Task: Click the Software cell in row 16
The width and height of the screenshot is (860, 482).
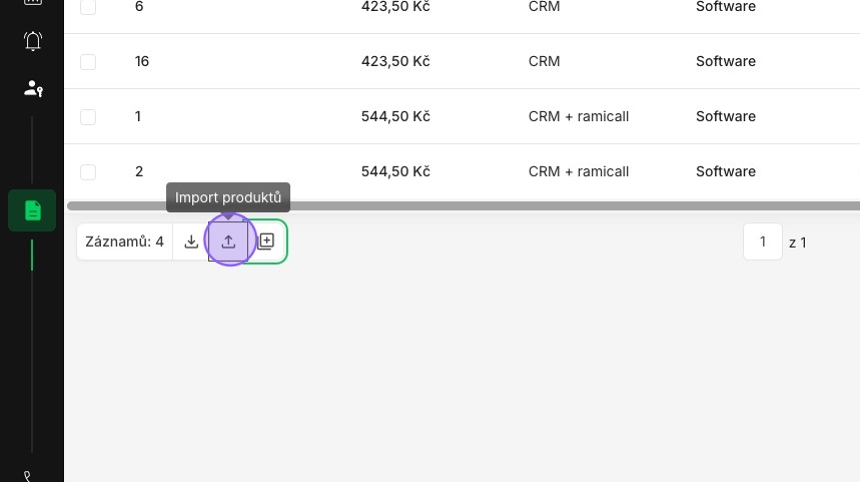Action: [x=726, y=61]
